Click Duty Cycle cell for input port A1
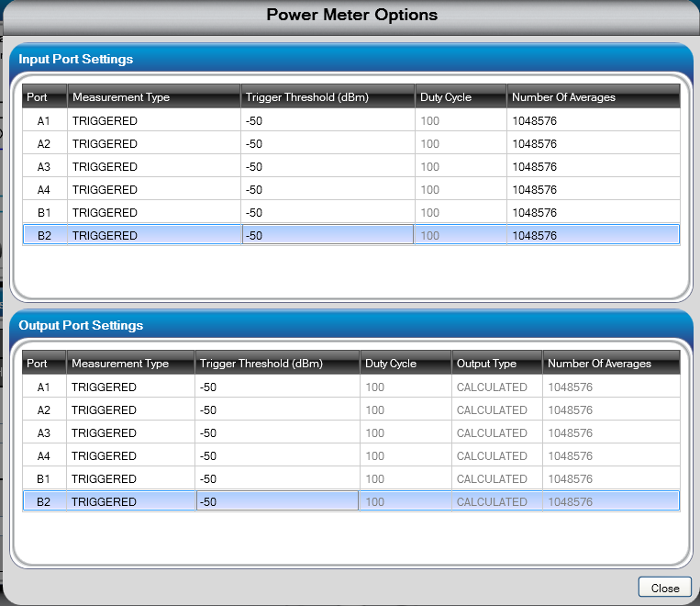This screenshot has height=606, width=700. point(460,120)
